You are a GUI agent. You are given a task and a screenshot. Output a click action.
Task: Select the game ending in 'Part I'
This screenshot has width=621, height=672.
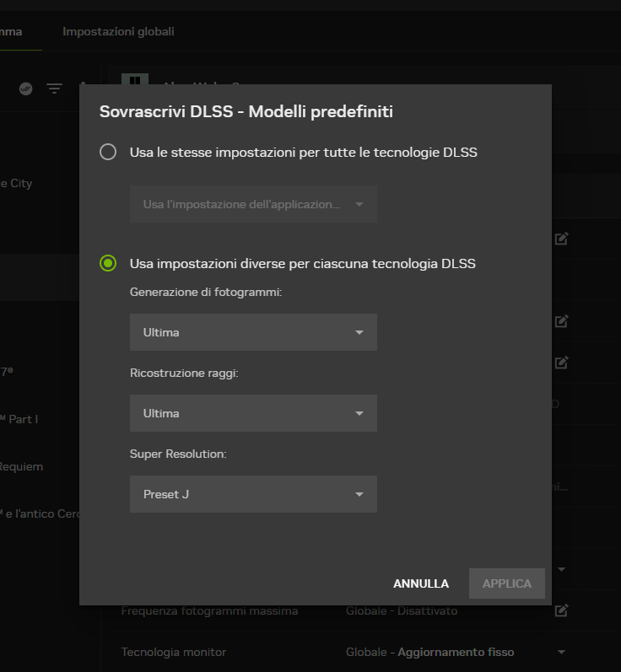pos(19,419)
